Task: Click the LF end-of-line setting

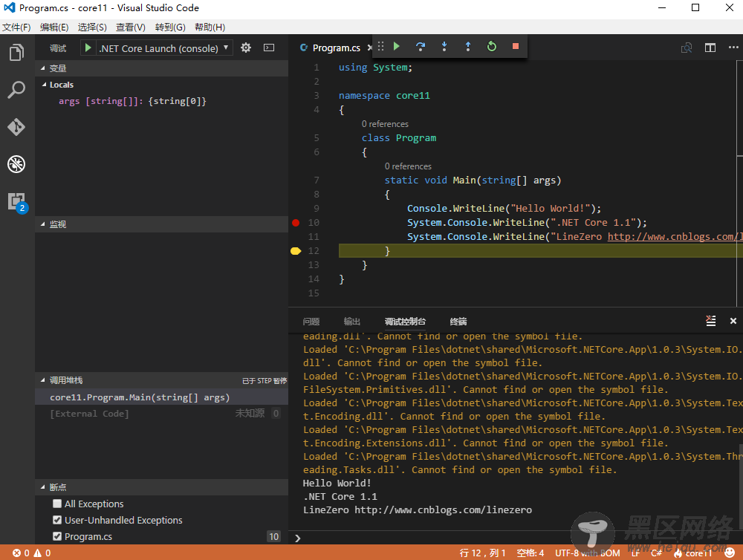Action: [635, 553]
